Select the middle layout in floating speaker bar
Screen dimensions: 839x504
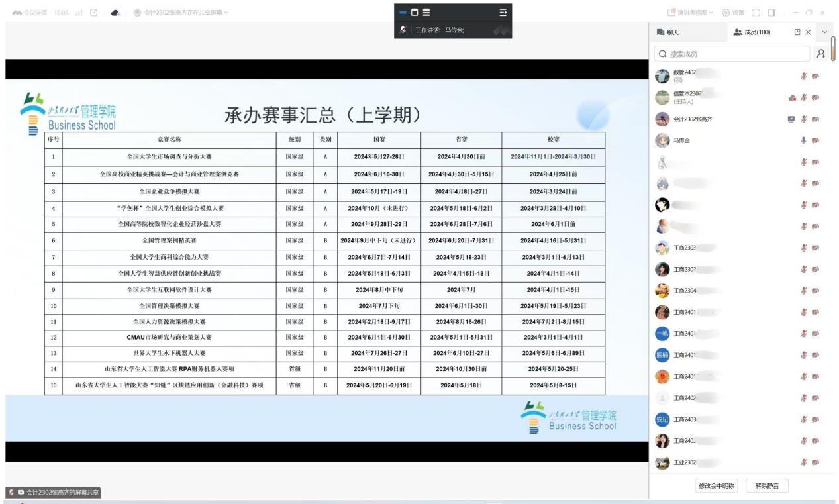click(415, 12)
